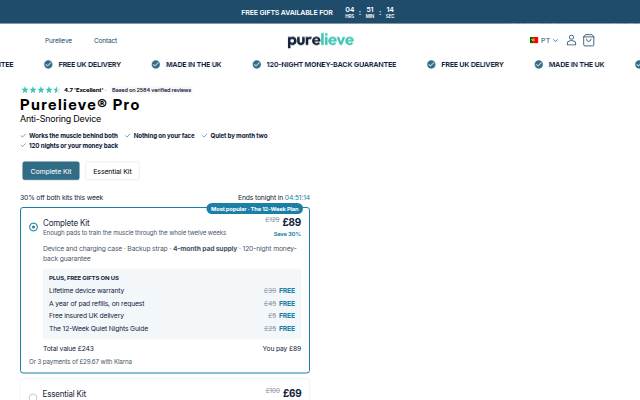Click '120 nights or your money back' text
The width and height of the screenshot is (640, 400).
click(x=73, y=146)
